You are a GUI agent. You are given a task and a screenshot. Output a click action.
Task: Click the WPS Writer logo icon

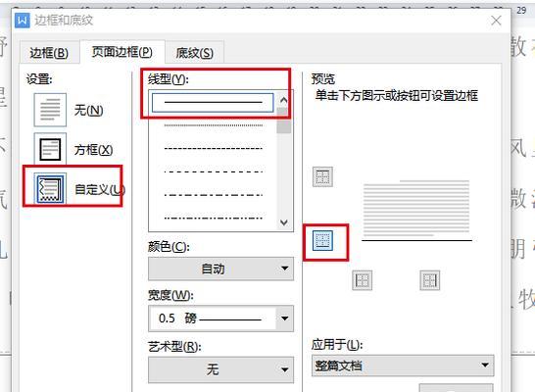(23, 21)
